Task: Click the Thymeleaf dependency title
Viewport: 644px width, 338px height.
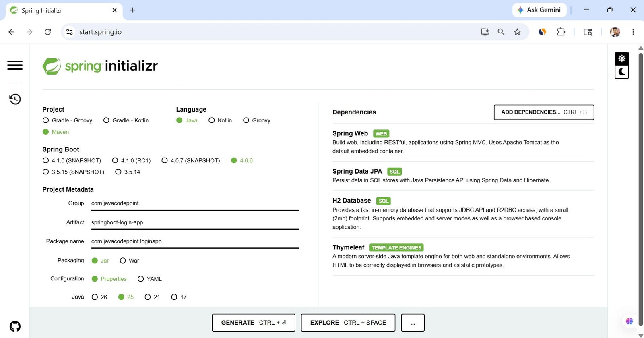Action: click(x=349, y=247)
